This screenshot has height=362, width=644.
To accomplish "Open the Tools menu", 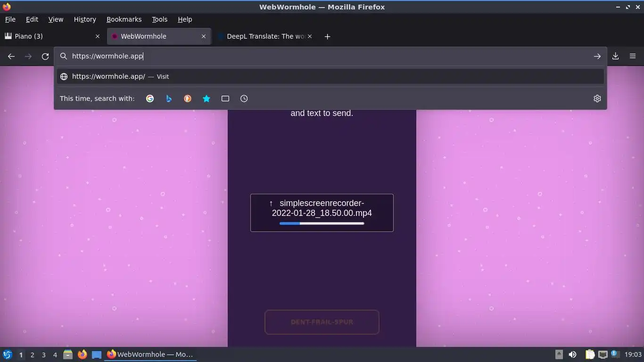I will (x=159, y=19).
